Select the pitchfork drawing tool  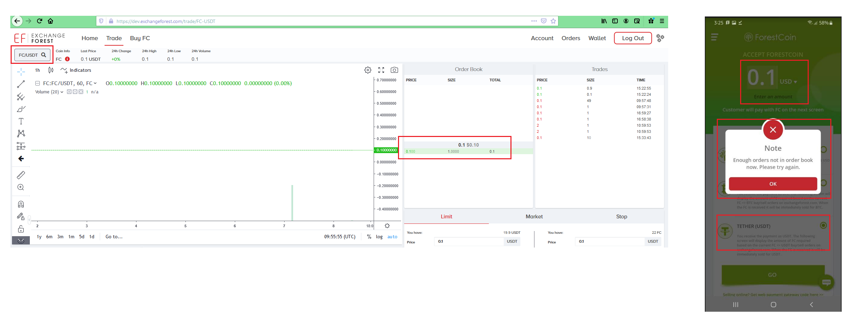(x=21, y=97)
